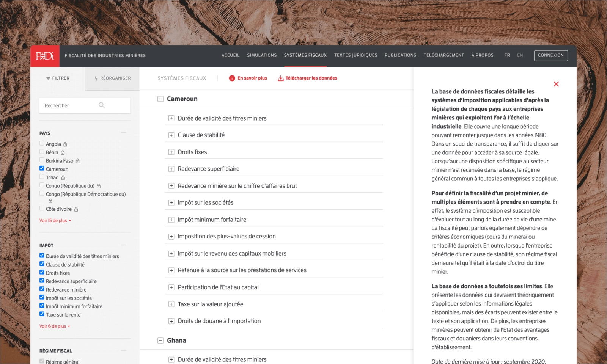Expand Participation de l'Etat au capital row
The image size is (607, 364).
click(x=171, y=287)
